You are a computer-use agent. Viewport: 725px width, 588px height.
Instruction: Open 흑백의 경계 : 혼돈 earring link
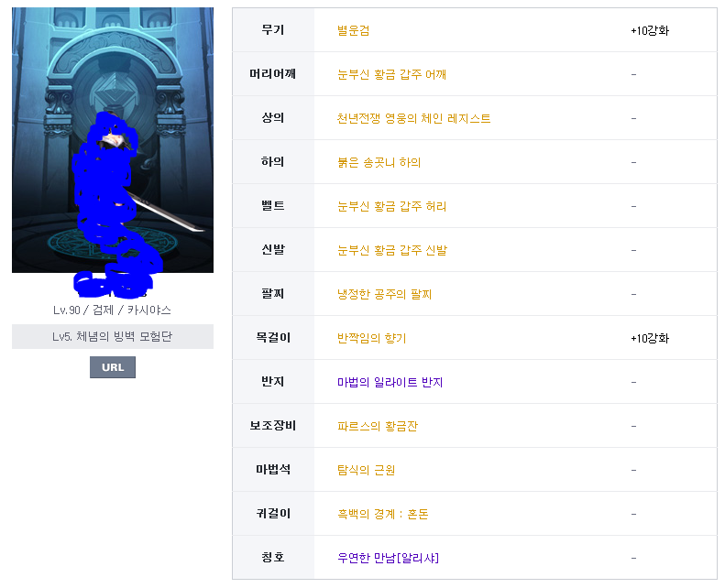[383, 514]
